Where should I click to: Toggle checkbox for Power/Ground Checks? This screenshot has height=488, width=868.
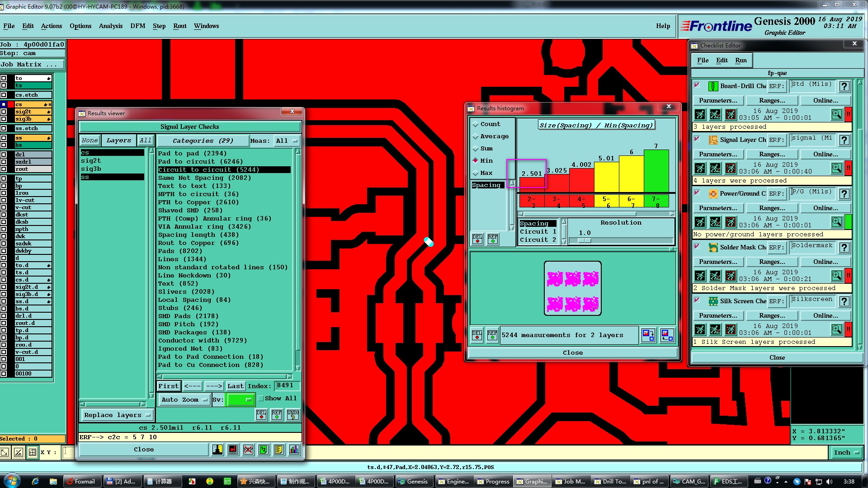tap(697, 192)
